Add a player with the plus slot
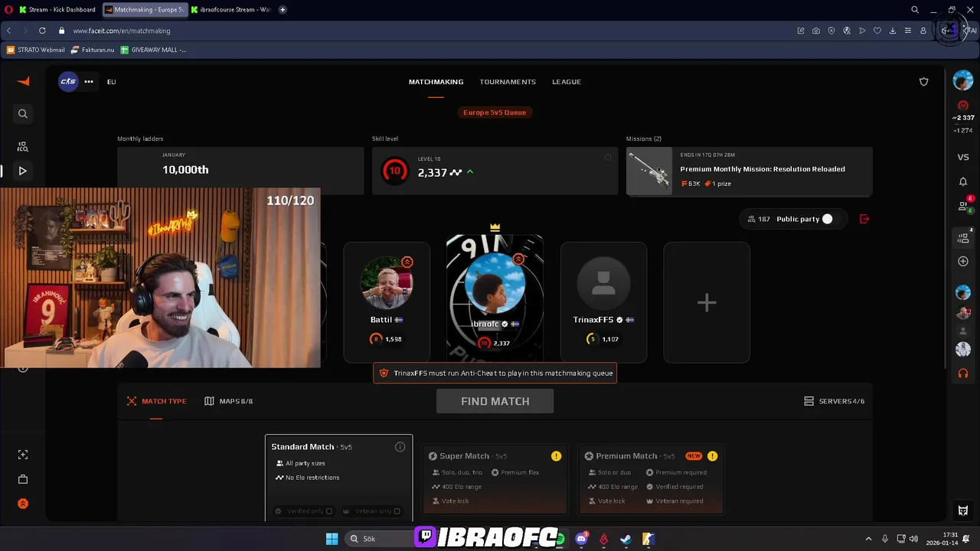The image size is (980, 551). coord(707,302)
